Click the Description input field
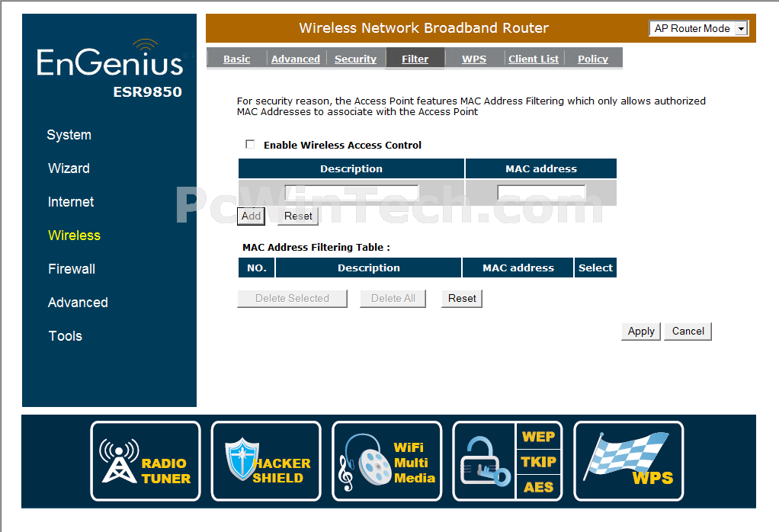The image size is (779, 532). coord(351,193)
